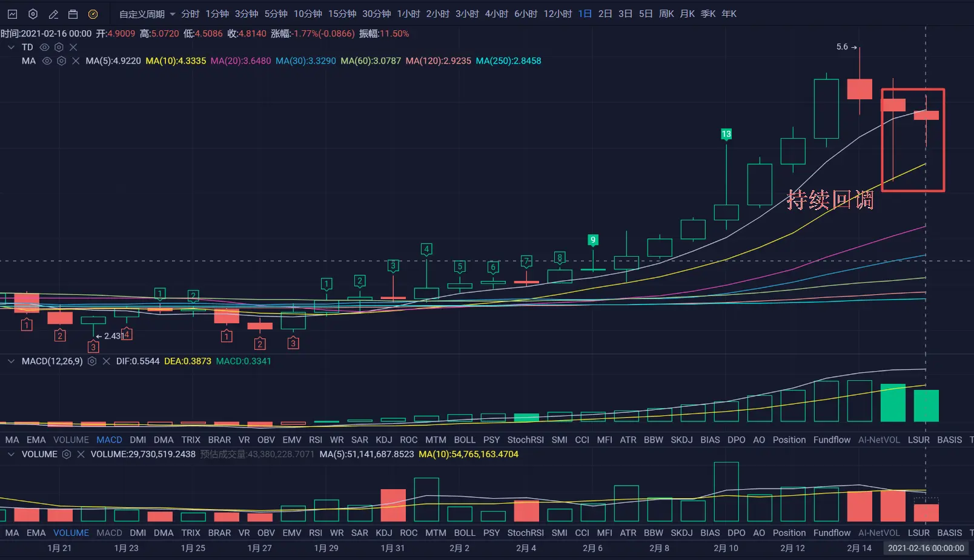Select RSI in the upper indicator bar
This screenshot has height=560, width=974.
coord(315,440)
